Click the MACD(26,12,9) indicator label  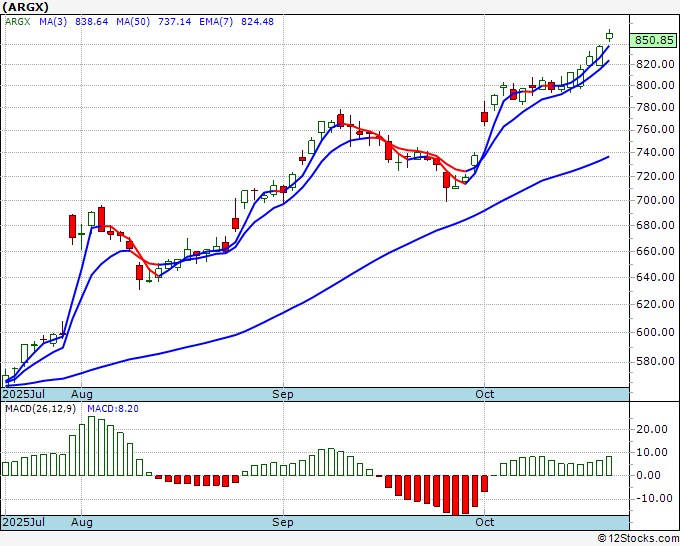click(x=40, y=409)
